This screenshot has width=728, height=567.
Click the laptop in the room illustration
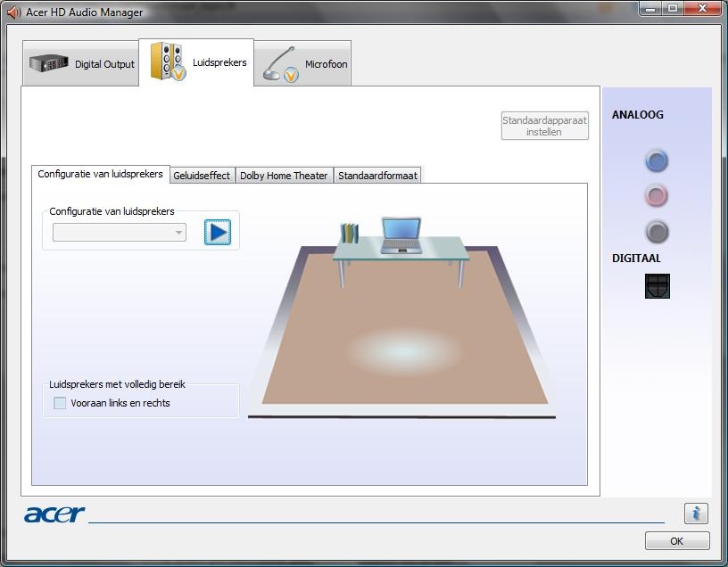click(x=401, y=235)
